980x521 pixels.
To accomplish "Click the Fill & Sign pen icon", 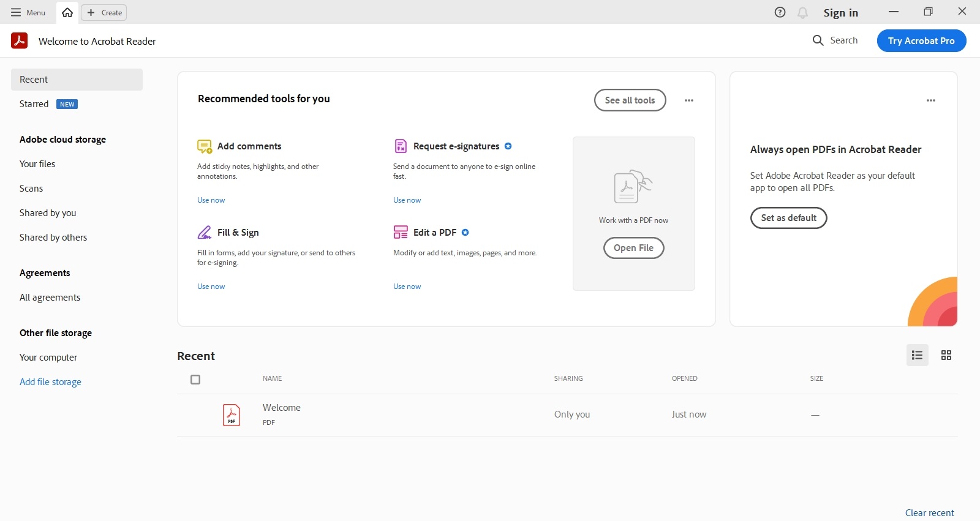I will pos(205,233).
